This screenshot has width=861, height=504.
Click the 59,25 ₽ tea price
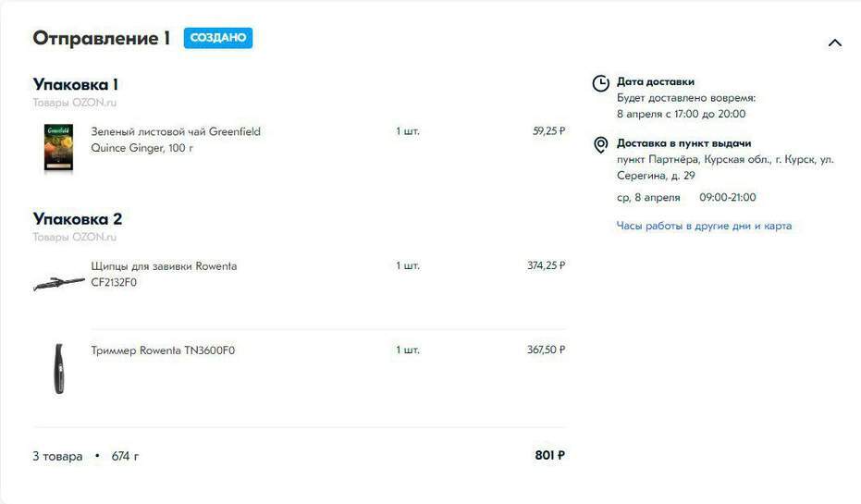click(548, 131)
